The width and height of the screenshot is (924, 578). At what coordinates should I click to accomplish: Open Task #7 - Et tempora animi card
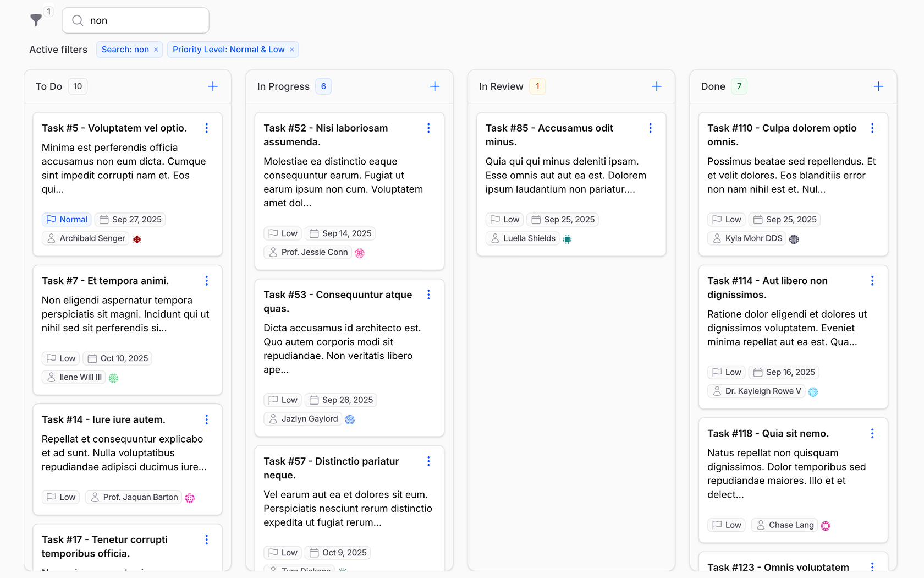[x=105, y=281]
